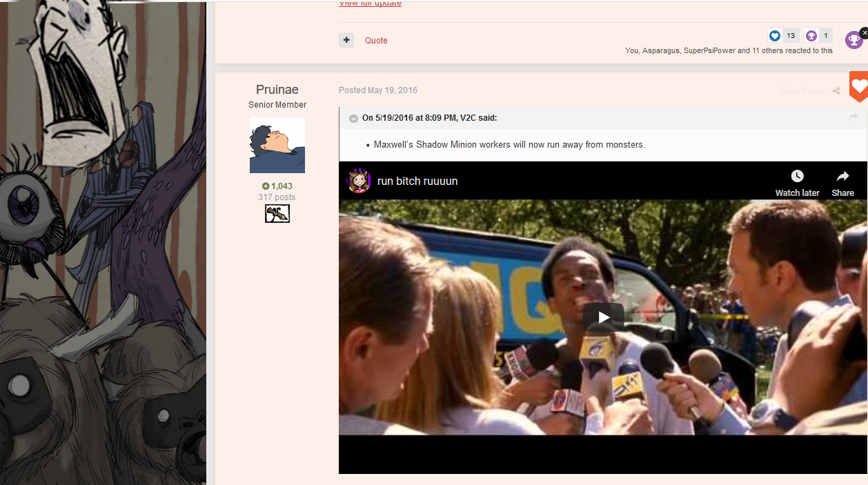868x485 pixels.
Task: Click the feather pen badge under posts
Action: pos(277,214)
